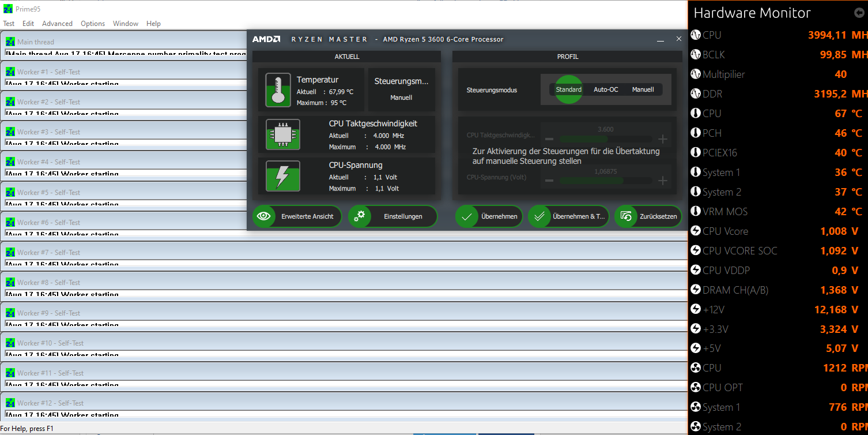Open the Test menu in Prime95
This screenshot has width=868, height=435.
click(9, 24)
